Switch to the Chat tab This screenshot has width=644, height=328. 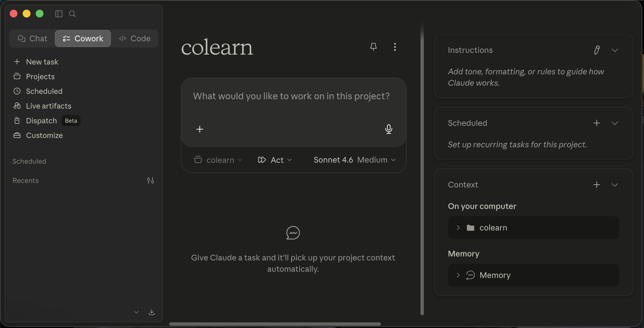(33, 38)
